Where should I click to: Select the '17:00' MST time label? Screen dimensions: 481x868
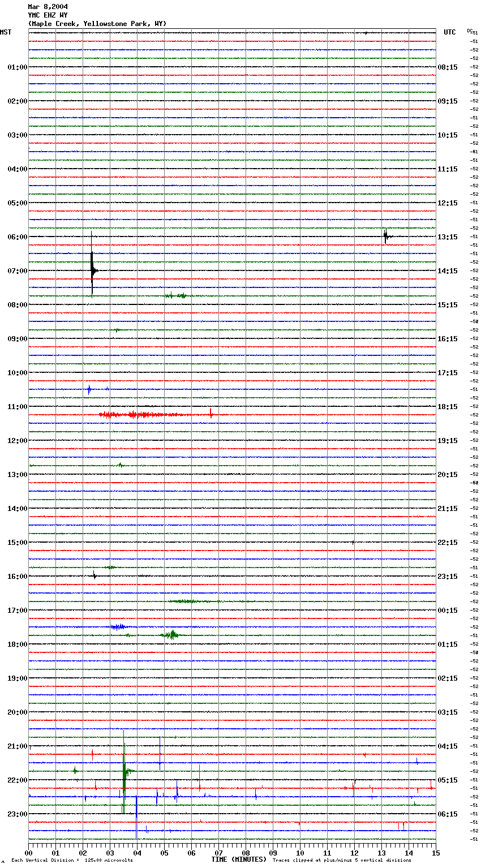point(18,611)
